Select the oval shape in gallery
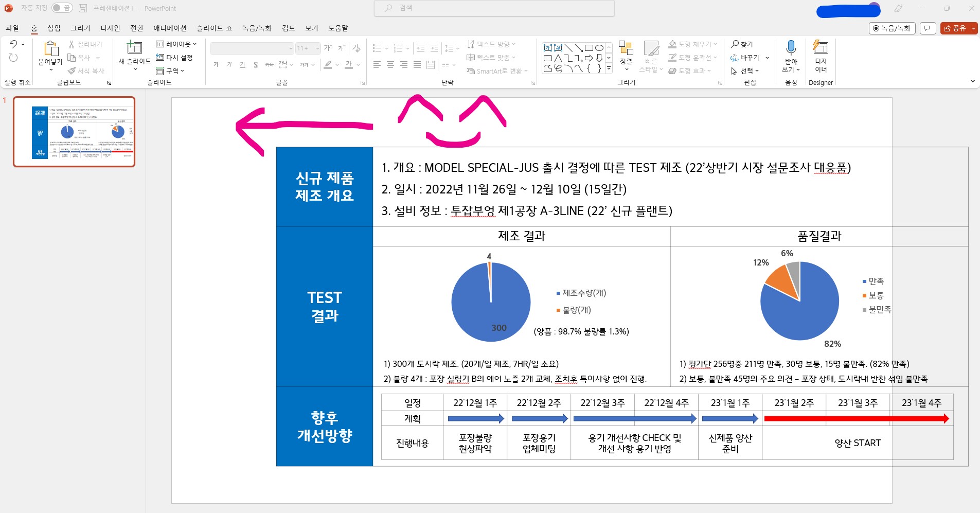980x513 pixels. point(599,48)
